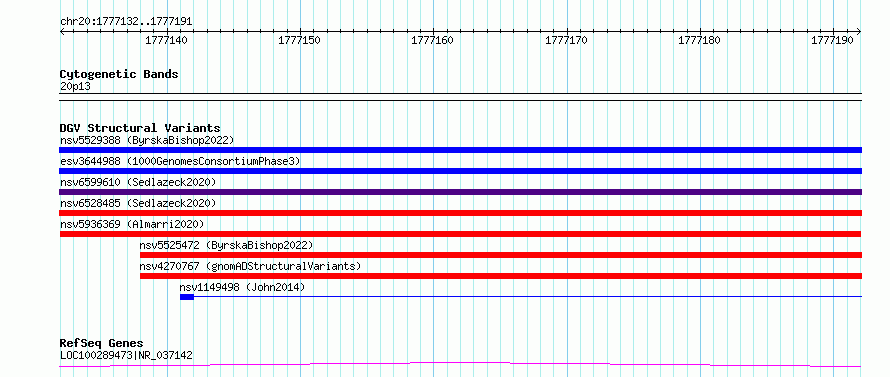Click nsv6528485 (Sedlazeck2020) label
The height and width of the screenshot is (377, 890).
click(138, 203)
